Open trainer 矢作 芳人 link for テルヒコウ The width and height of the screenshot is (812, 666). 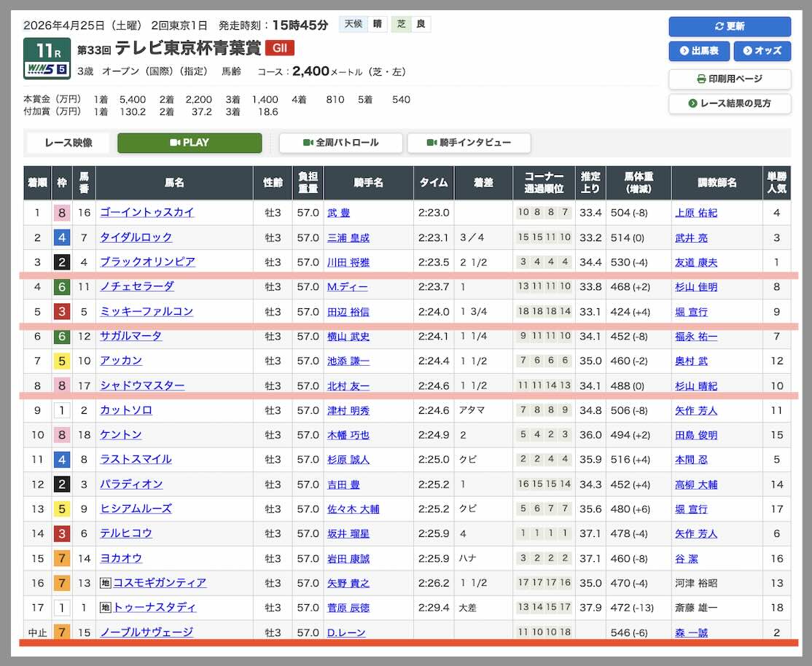coord(696,533)
